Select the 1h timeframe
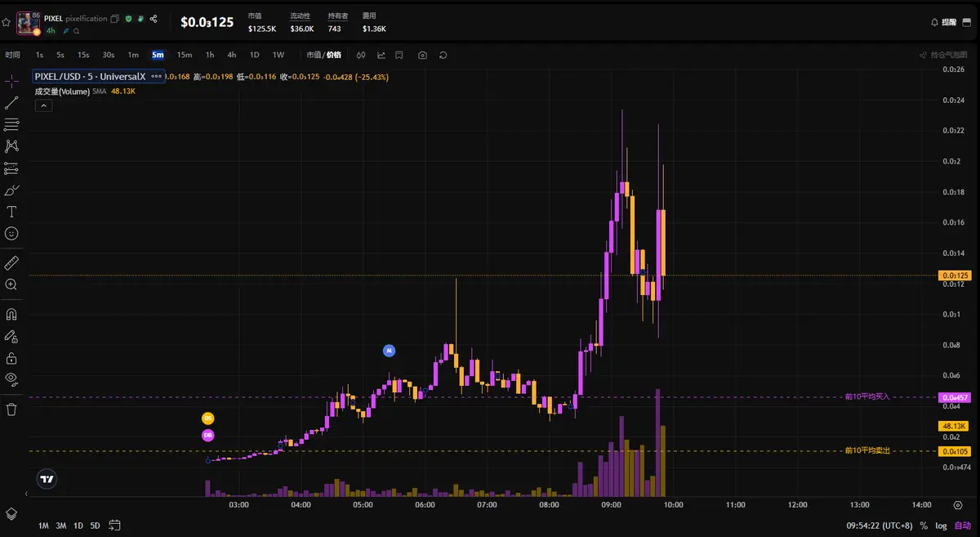The image size is (980, 537). (x=210, y=55)
